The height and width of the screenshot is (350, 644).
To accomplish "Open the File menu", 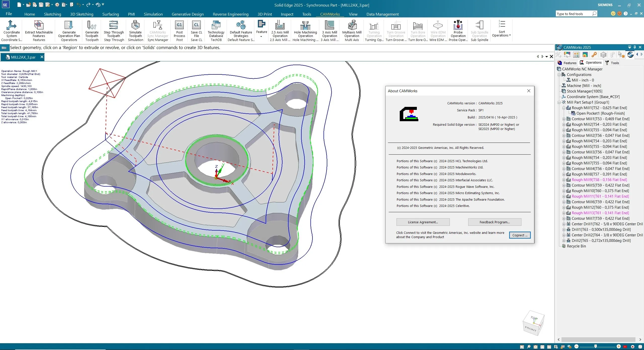I will pos(9,14).
